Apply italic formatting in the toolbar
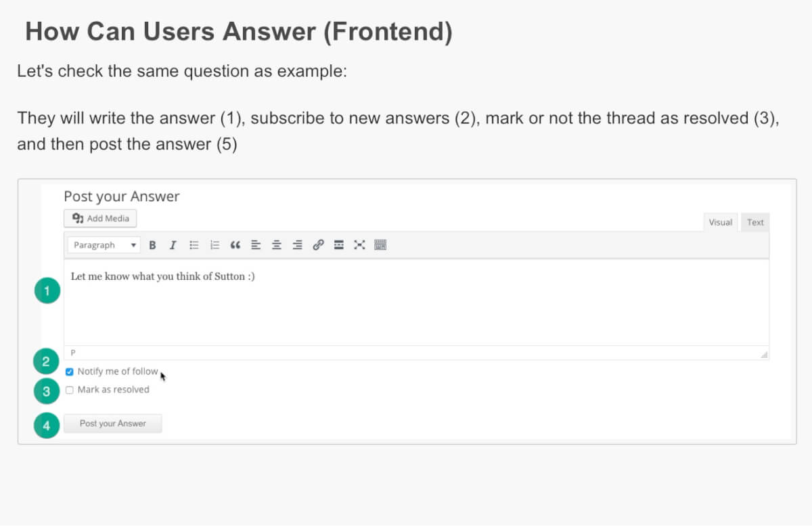The image size is (812, 531). (173, 245)
